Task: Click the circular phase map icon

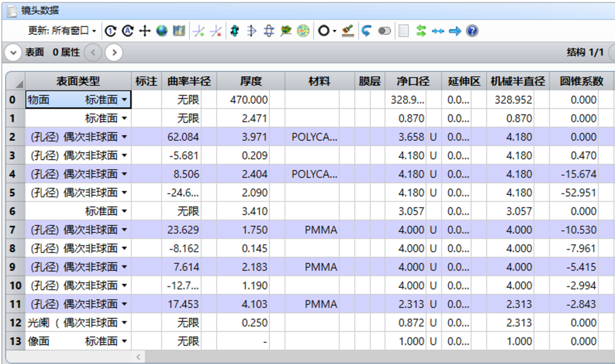Action: (x=303, y=31)
